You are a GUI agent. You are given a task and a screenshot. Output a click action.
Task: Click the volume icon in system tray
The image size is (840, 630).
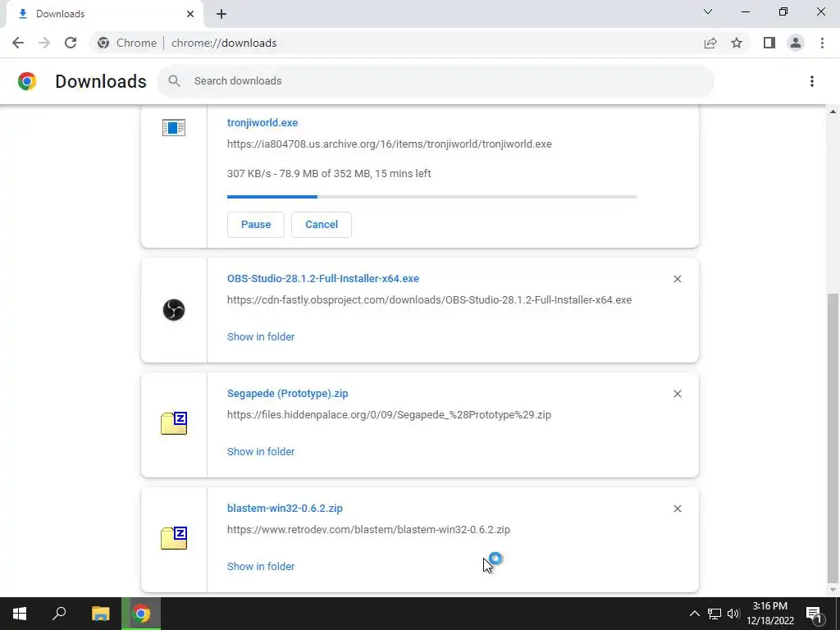[x=733, y=614]
